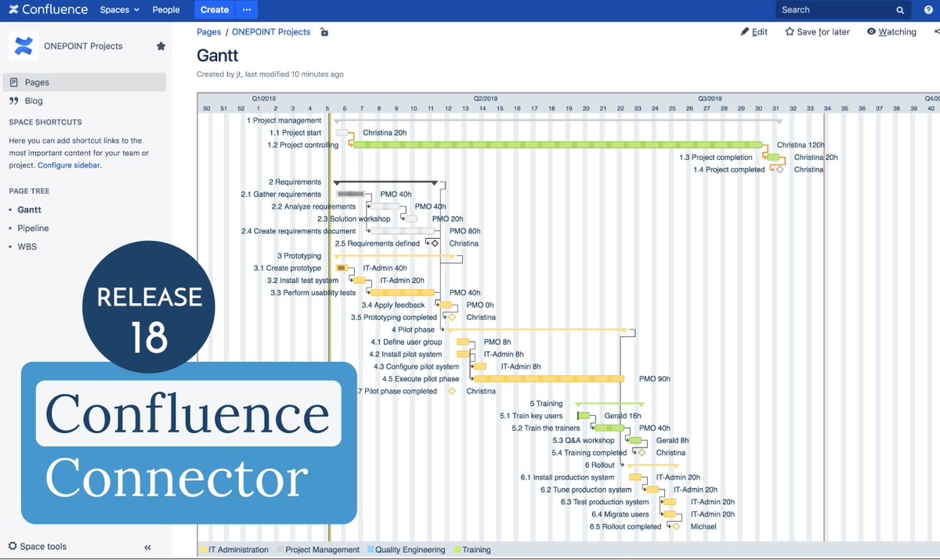Image resolution: width=940 pixels, height=560 pixels.
Task: Click the 6.5 Rollout completed milestone diamond
Action: (x=676, y=526)
